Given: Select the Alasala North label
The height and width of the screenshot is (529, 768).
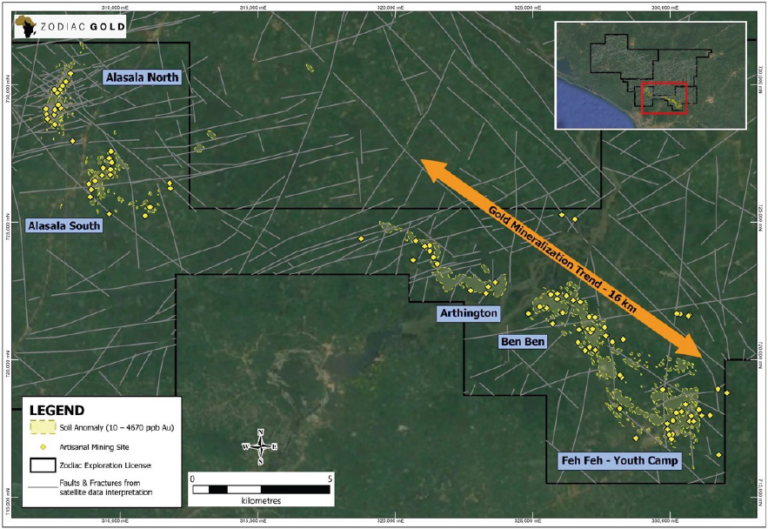Looking at the screenshot, I should pyautogui.click(x=142, y=77).
